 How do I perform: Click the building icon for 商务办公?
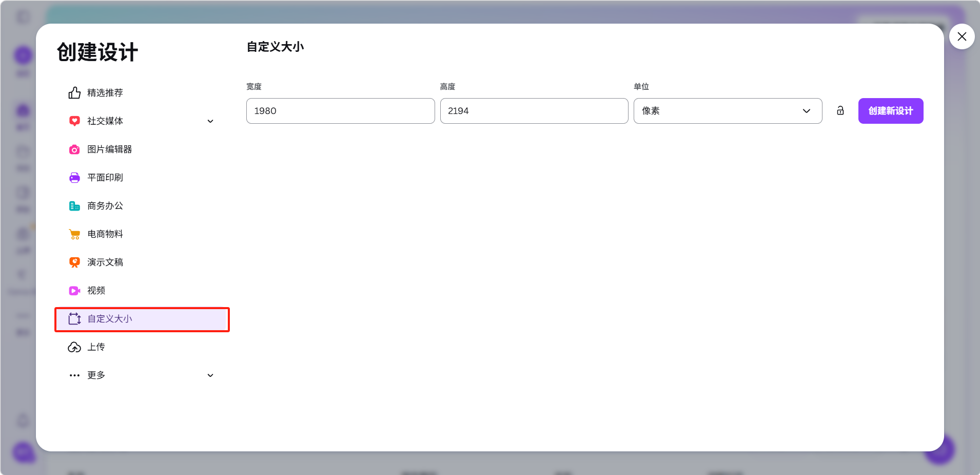[x=74, y=206]
